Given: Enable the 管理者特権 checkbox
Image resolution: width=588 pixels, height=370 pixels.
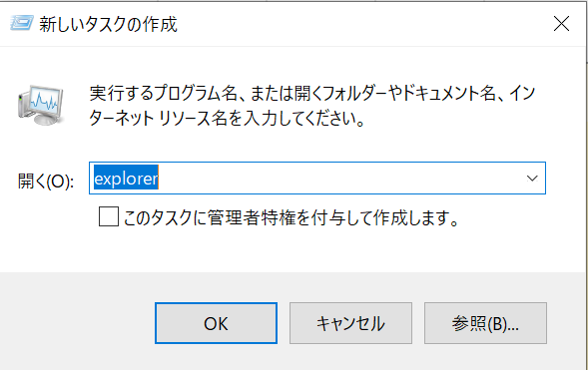Looking at the screenshot, I should click(109, 216).
